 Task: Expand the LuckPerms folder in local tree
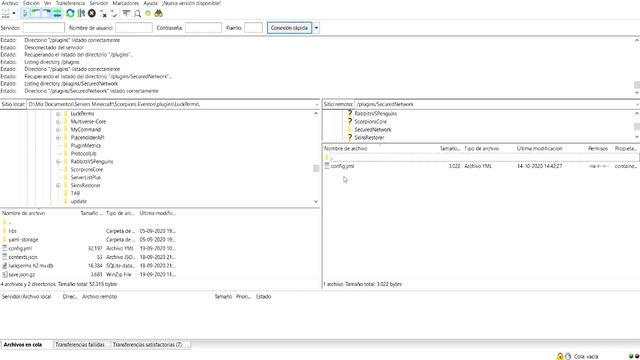click(x=58, y=114)
